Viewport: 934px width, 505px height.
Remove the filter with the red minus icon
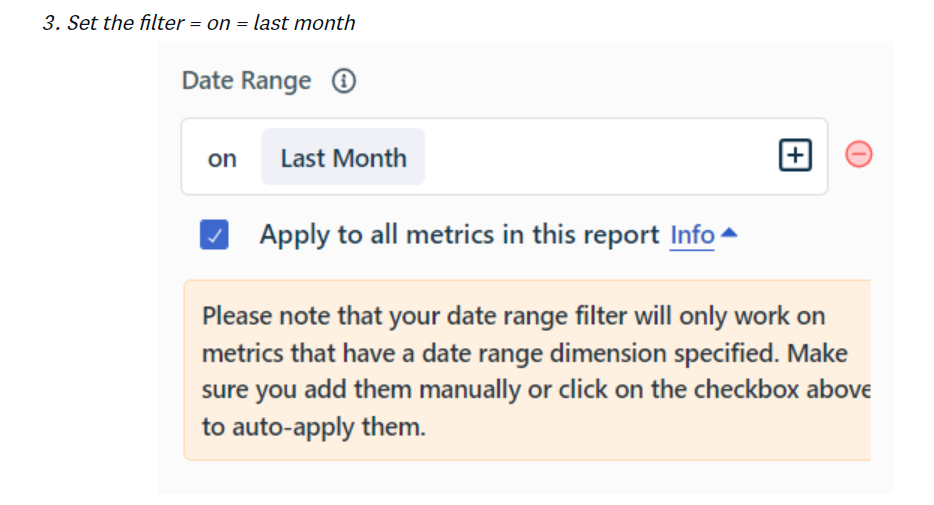859,154
